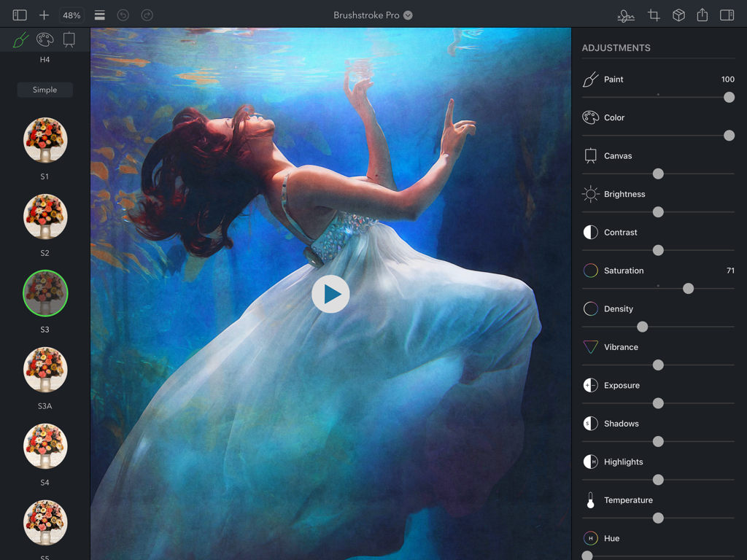Switch to the Canvas easel tab
This screenshot has height=560, width=747.
69,39
